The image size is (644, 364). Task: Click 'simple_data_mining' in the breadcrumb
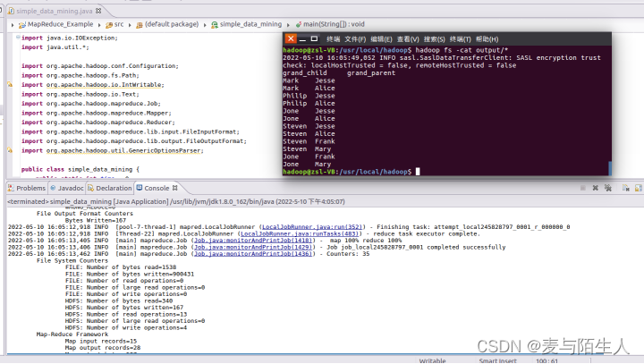(250, 24)
